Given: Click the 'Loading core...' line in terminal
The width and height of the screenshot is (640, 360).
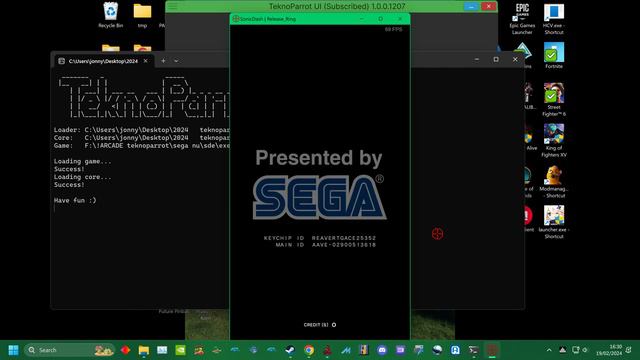Looking at the screenshot, I should (x=82, y=177).
